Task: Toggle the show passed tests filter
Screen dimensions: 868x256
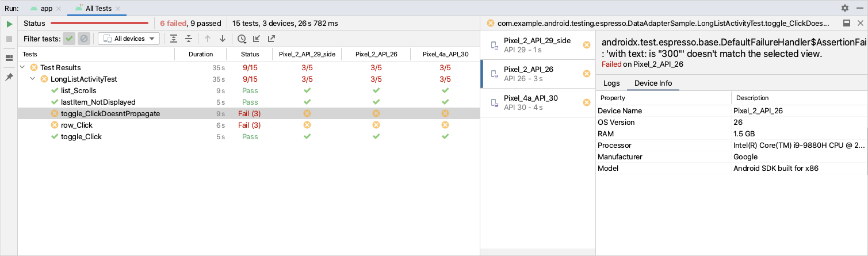Action: [x=69, y=39]
